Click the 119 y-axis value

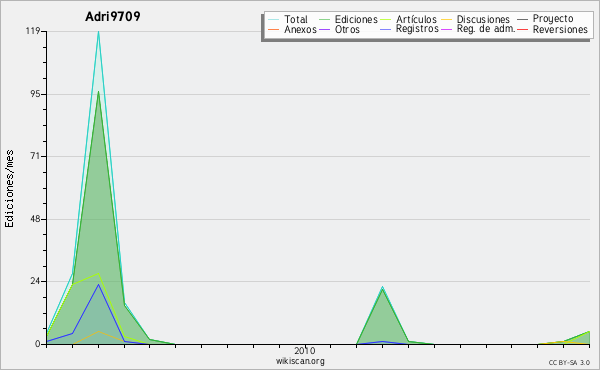pyautogui.click(x=33, y=31)
